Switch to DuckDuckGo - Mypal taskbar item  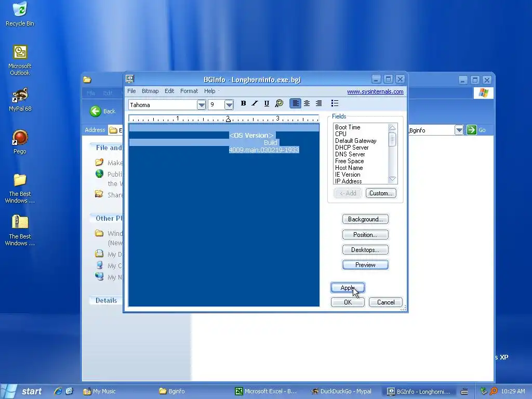point(341,391)
